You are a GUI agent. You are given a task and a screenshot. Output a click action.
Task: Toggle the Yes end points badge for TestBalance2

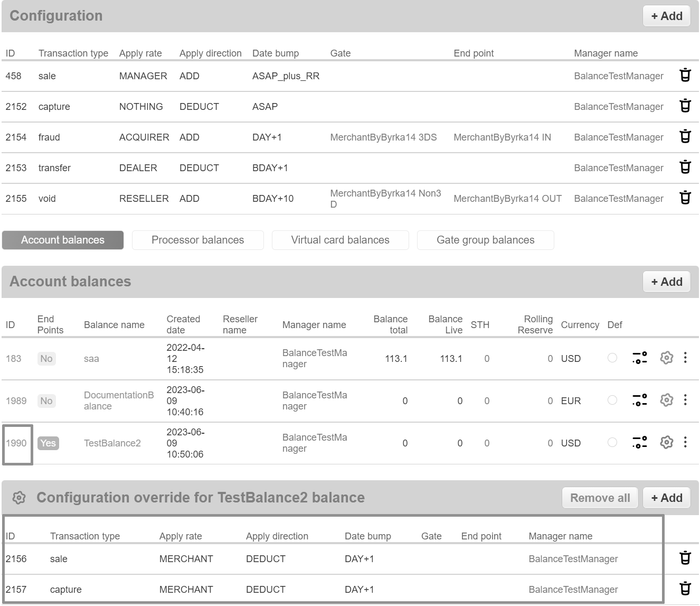[x=48, y=443]
